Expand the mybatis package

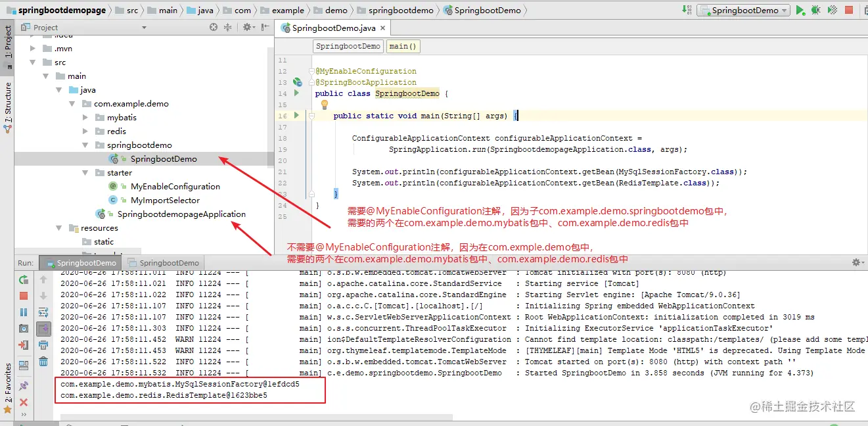coord(85,118)
